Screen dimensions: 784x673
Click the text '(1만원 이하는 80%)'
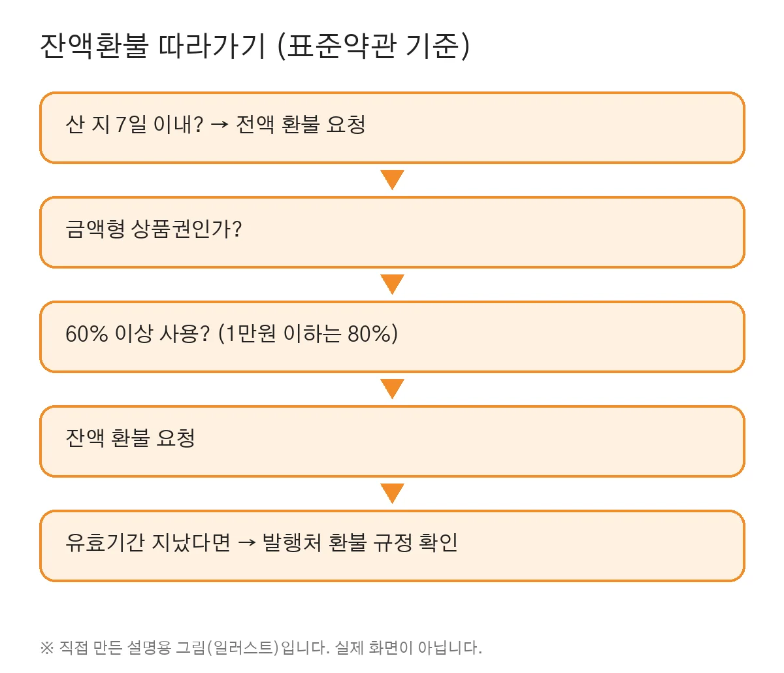pos(308,333)
